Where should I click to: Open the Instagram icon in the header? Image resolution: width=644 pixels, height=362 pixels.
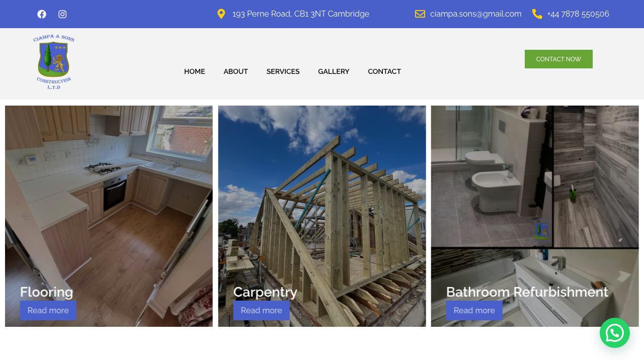point(61,14)
